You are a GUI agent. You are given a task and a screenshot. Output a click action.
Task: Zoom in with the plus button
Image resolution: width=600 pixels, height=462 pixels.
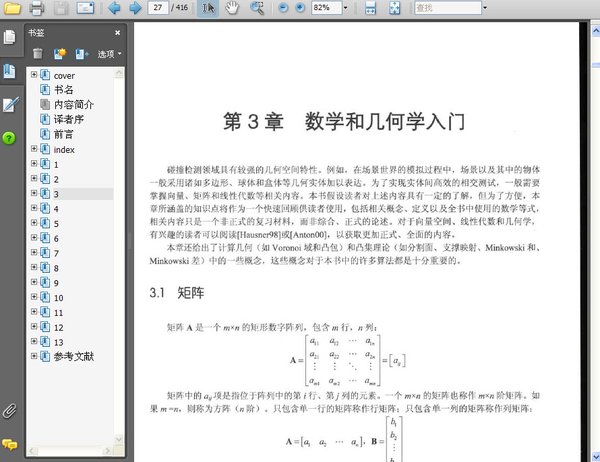coord(300,8)
